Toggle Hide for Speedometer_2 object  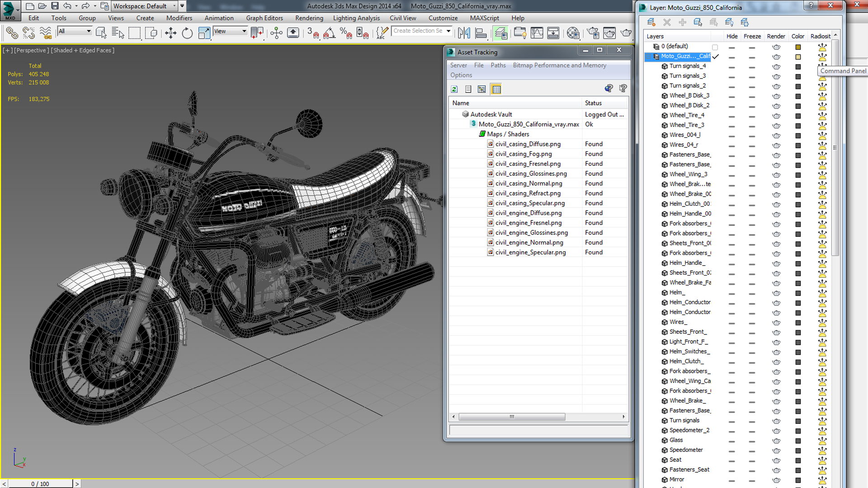731,431
